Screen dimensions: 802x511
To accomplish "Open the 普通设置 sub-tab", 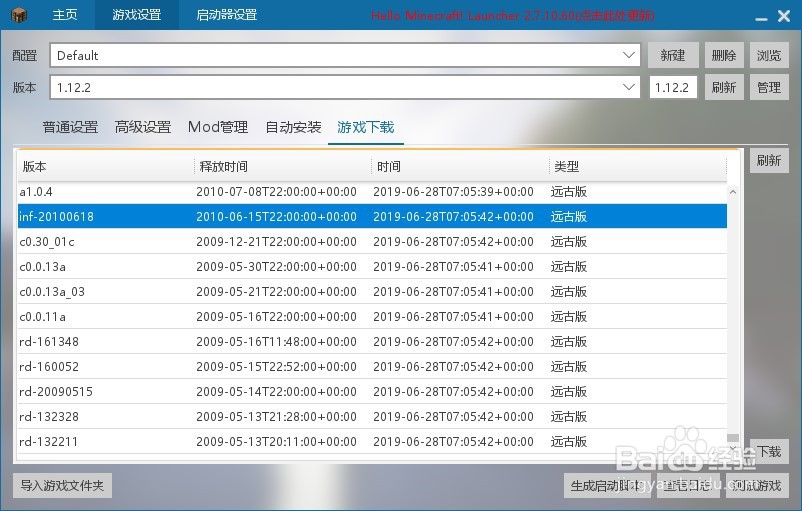I will (70, 127).
